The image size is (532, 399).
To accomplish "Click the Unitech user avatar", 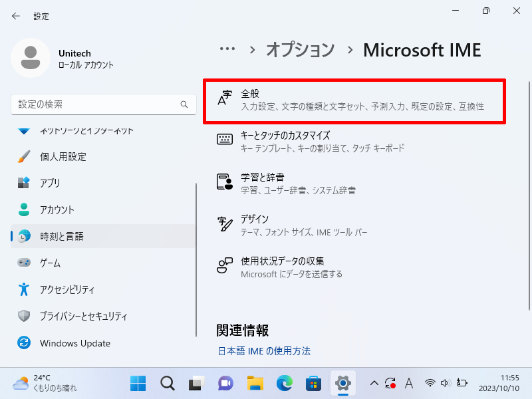I will point(31,58).
